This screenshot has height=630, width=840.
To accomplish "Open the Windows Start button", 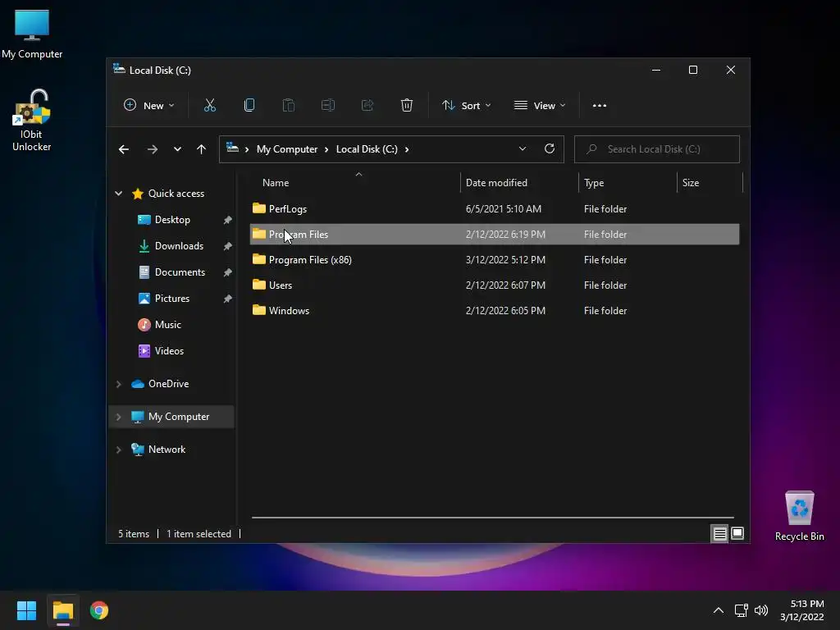I will (26, 610).
